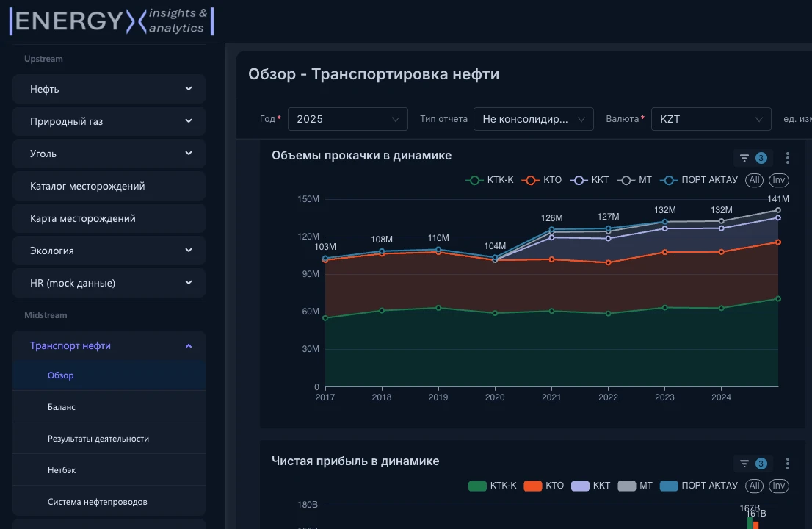812x529 pixels.
Task: Click the 2024 x-axis label
Action: [721, 397]
